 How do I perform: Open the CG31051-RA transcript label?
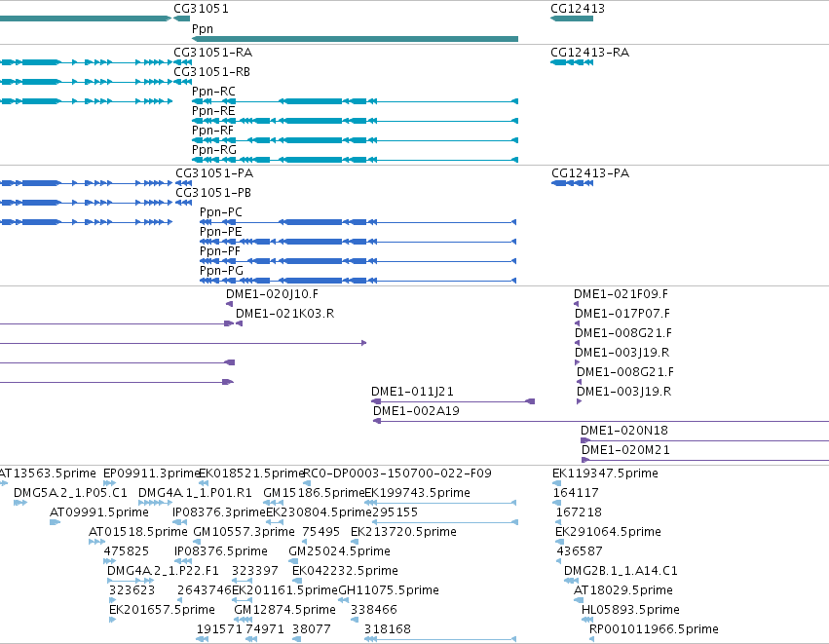tap(212, 53)
